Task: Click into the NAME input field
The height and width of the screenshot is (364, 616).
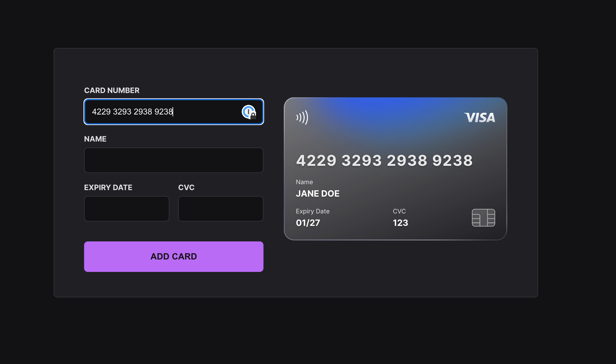Action: pyautogui.click(x=173, y=160)
